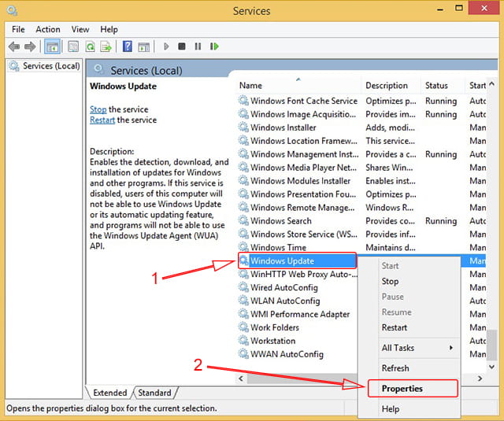Click gear icon of Workstation row
The height and width of the screenshot is (421, 504).
pyautogui.click(x=243, y=341)
